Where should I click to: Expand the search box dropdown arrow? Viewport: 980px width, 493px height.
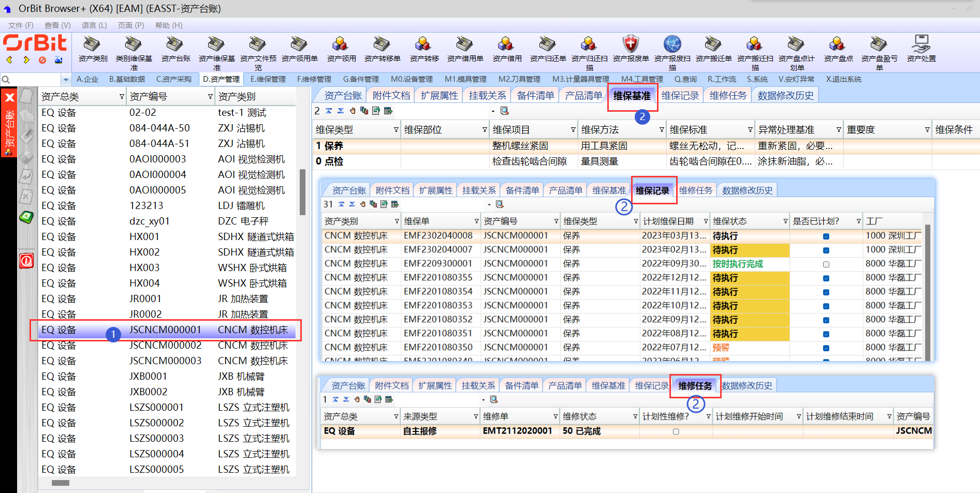66,80
